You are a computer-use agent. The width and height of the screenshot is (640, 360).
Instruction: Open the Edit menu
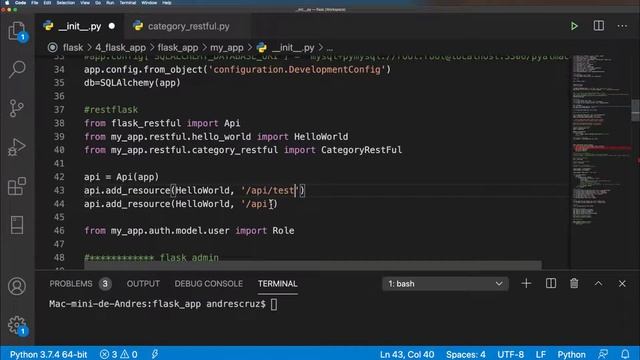point(47,2)
